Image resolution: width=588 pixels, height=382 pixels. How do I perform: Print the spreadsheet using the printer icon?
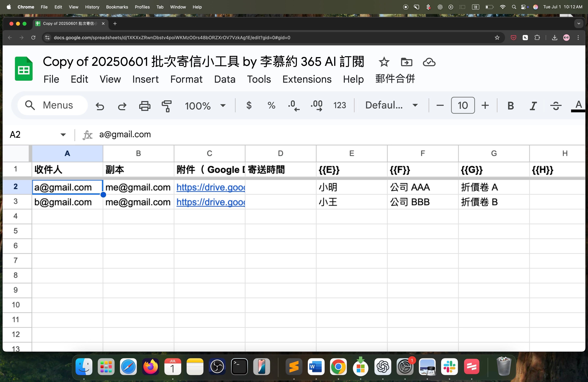[145, 106]
